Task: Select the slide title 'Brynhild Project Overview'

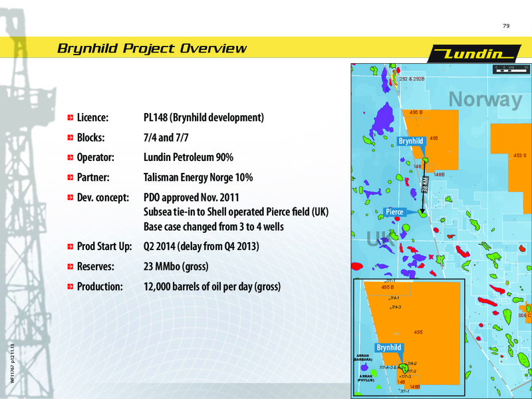Action: click(x=152, y=48)
